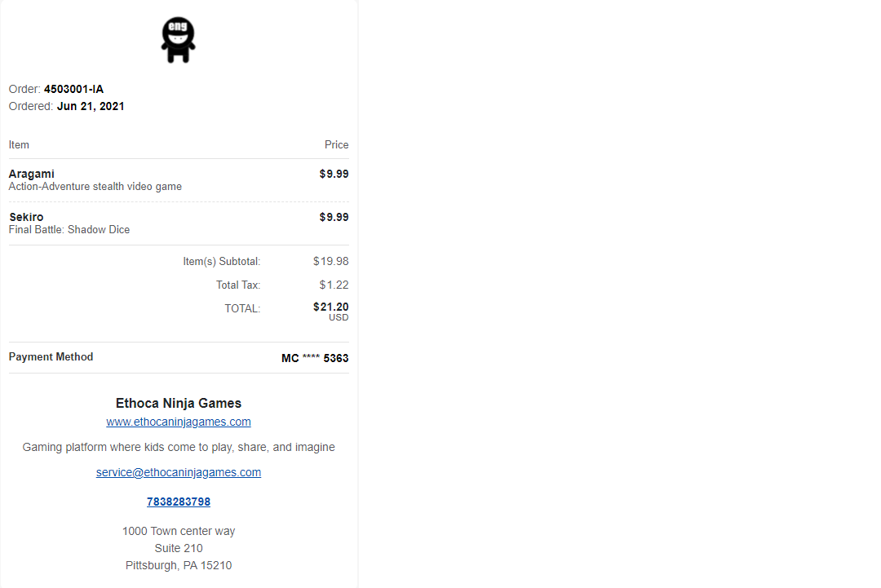This screenshot has height=588, width=881.
Task: Click the Item(s) Subtotal amount $19.98
Action: point(330,262)
